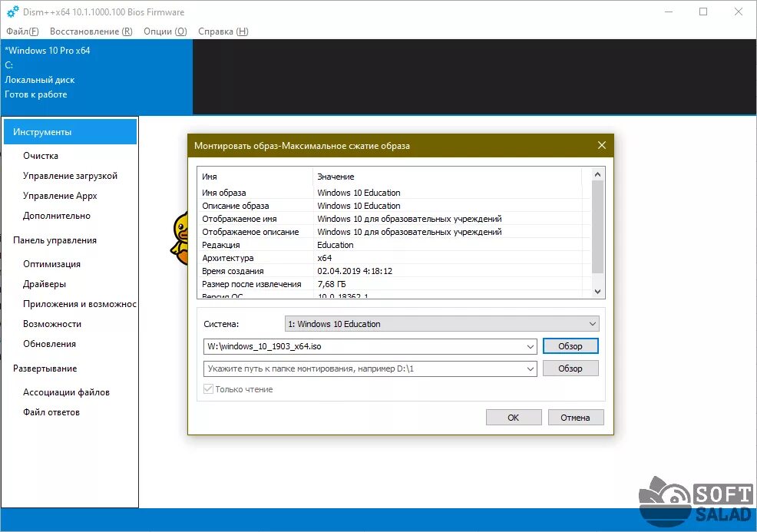Click the list scrollbar up arrow

pos(597,174)
